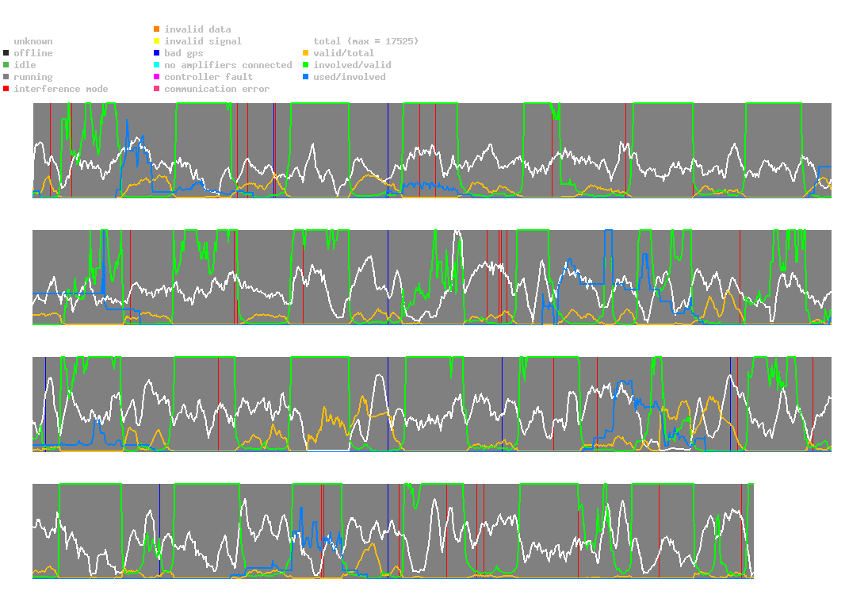Click the orange invalid data swatch
Screen dimensions: 868x606
click(x=157, y=29)
